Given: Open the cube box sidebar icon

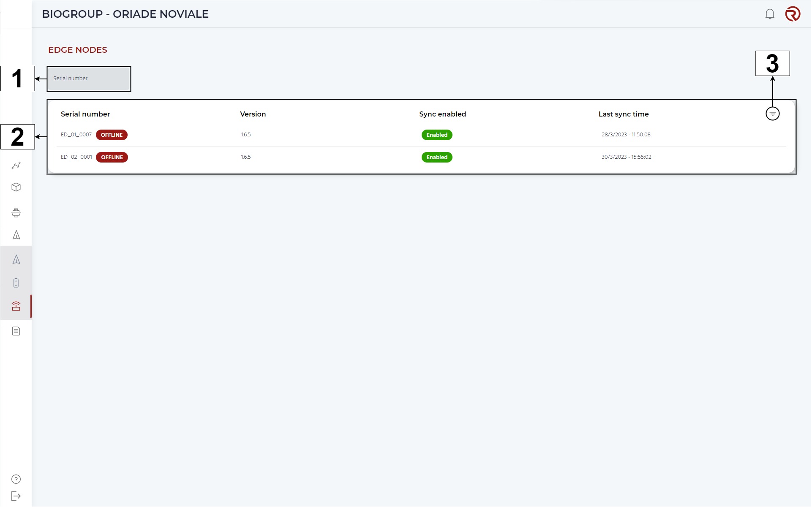Looking at the screenshot, I should pos(16,187).
